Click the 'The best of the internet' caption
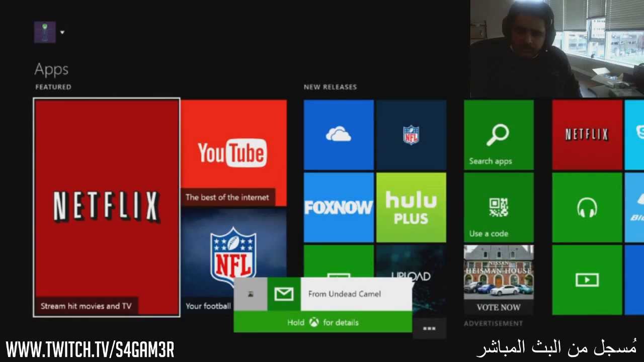 (227, 197)
